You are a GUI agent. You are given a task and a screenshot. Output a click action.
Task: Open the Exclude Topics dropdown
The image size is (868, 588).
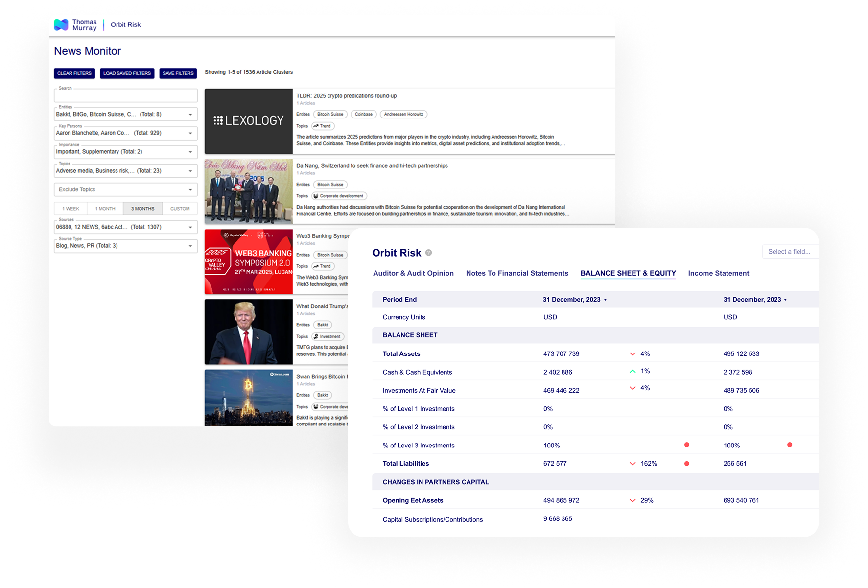tap(126, 189)
